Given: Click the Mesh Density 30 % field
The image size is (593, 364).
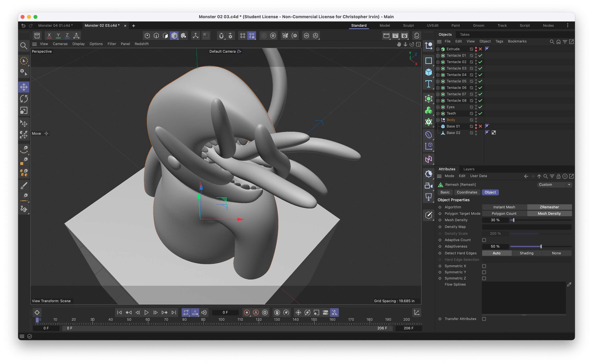Looking at the screenshot, I should (x=495, y=220).
